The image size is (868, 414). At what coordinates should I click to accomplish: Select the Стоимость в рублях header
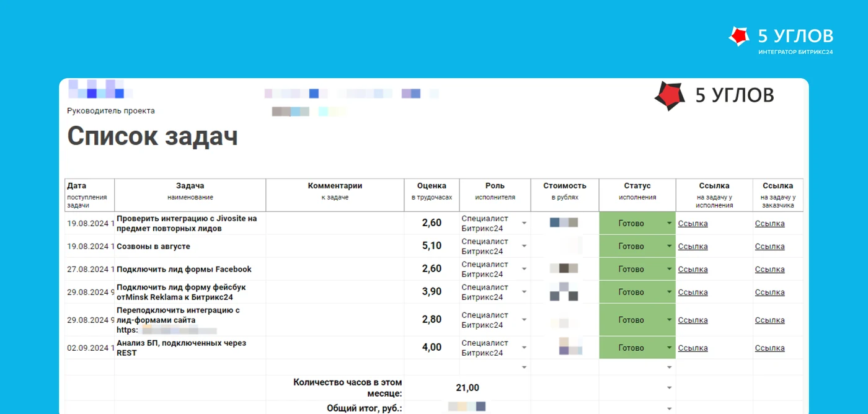[x=565, y=195]
